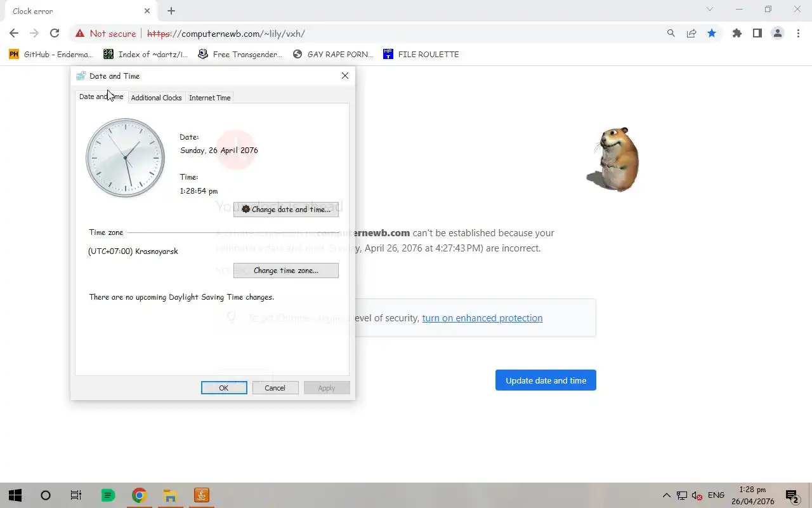Open Chrome extensions puzzle icon
The height and width of the screenshot is (508, 812).
pos(737,34)
